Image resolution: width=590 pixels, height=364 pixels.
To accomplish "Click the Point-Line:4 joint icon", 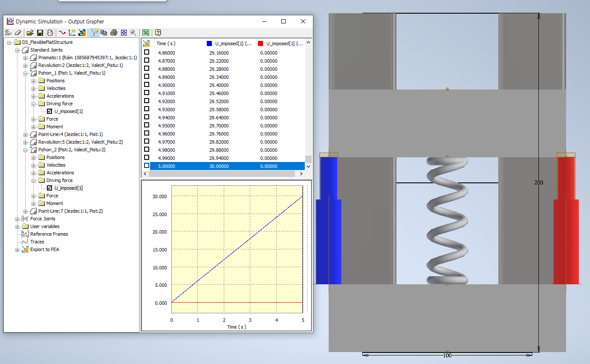I will tap(33, 134).
